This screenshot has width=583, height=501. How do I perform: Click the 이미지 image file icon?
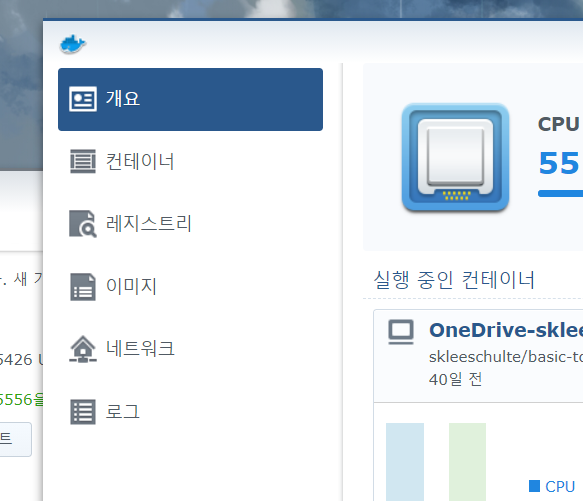click(x=83, y=287)
